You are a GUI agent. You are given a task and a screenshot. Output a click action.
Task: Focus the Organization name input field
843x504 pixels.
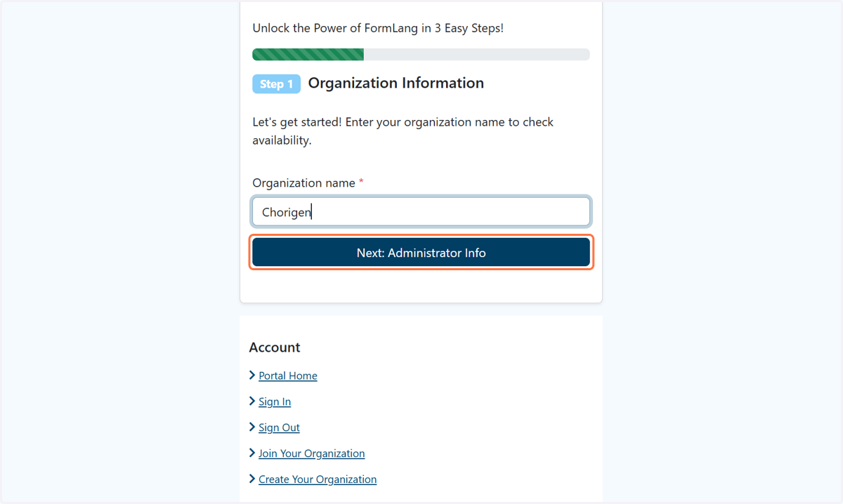[421, 212]
